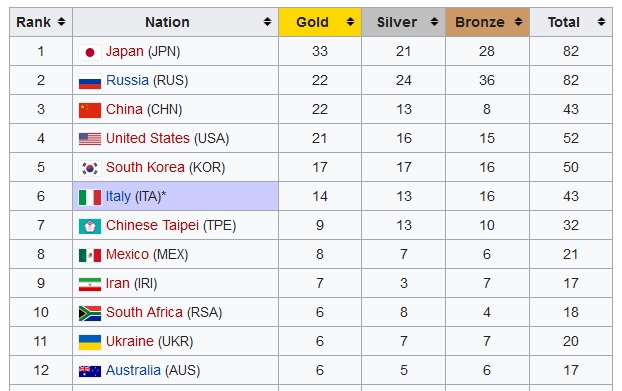The width and height of the screenshot is (622, 391).
Task: Sort table by Rank column arrows
Action: pos(61,22)
